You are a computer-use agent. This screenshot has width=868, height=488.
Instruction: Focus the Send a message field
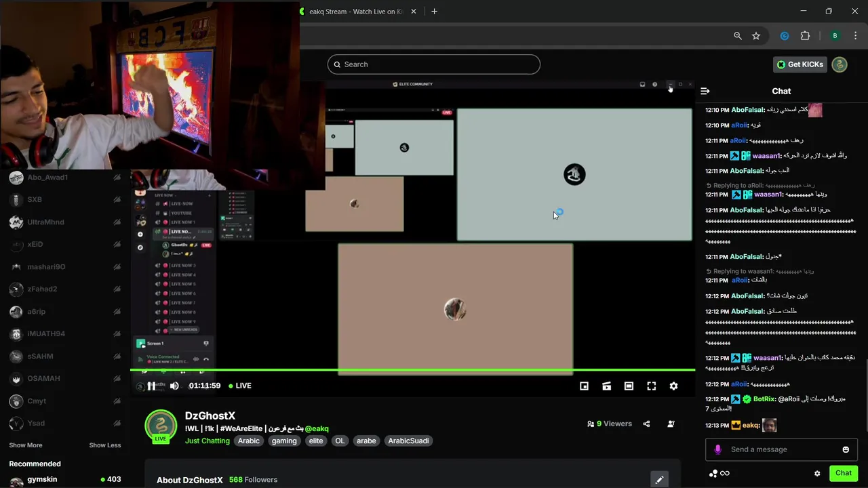(x=781, y=449)
